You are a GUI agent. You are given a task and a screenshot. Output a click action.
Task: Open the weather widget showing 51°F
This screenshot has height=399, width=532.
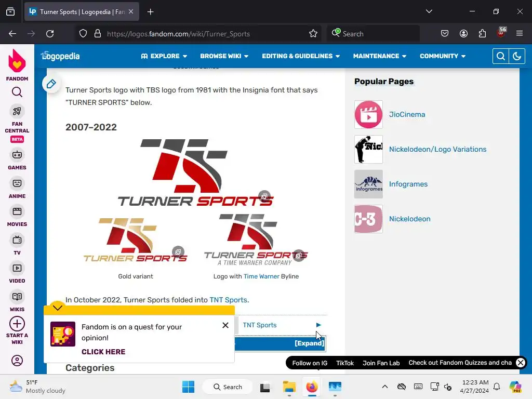click(37, 387)
